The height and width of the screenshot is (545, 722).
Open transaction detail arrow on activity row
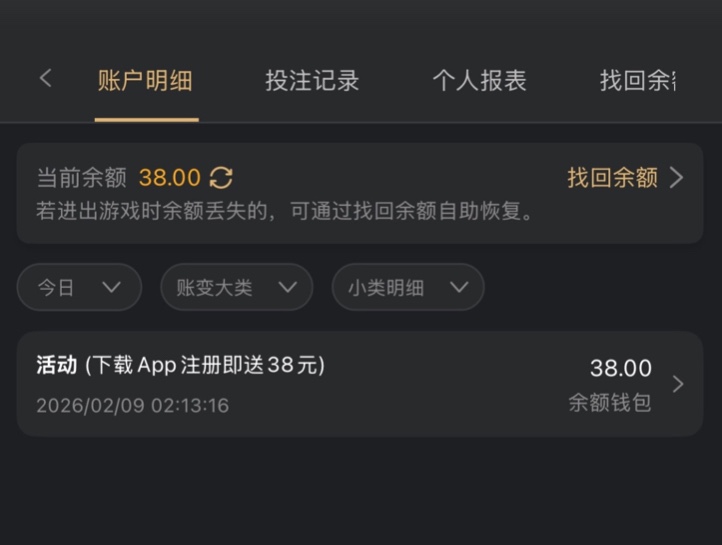tap(678, 384)
